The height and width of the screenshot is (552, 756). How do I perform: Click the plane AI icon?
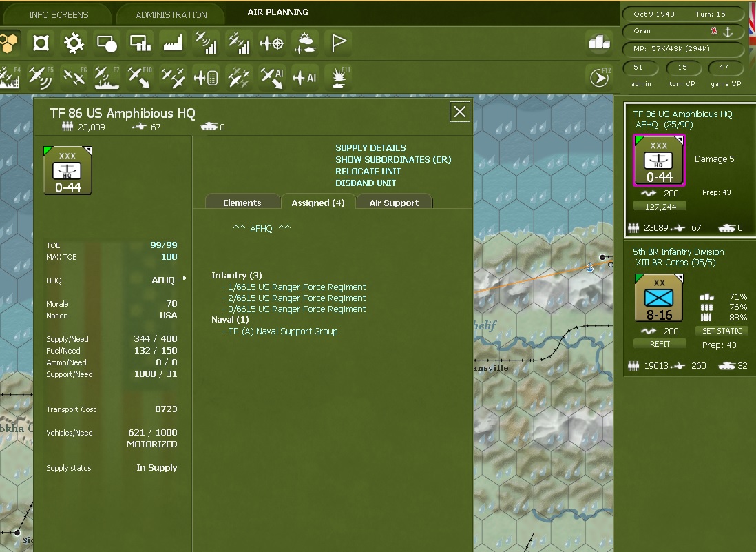pyautogui.click(x=305, y=77)
